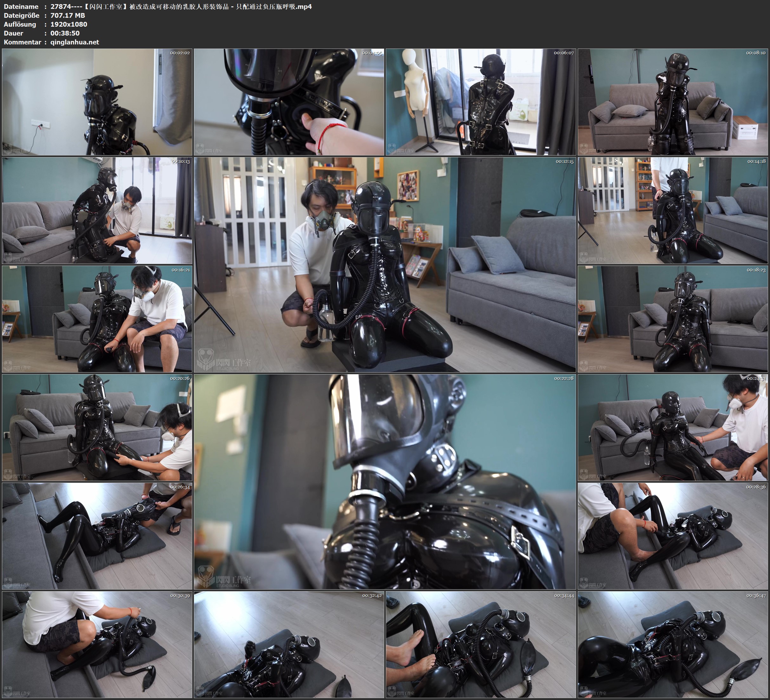Select the thumbnail at 00:18:23
The height and width of the screenshot is (700, 770).
click(673, 319)
